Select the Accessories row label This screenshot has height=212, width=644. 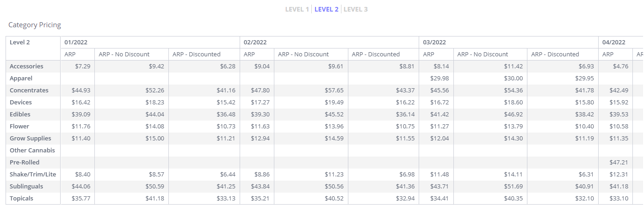click(x=26, y=67)
